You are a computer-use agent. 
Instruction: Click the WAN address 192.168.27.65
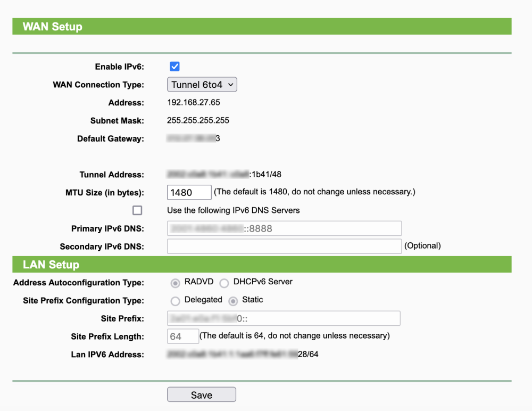194,102
